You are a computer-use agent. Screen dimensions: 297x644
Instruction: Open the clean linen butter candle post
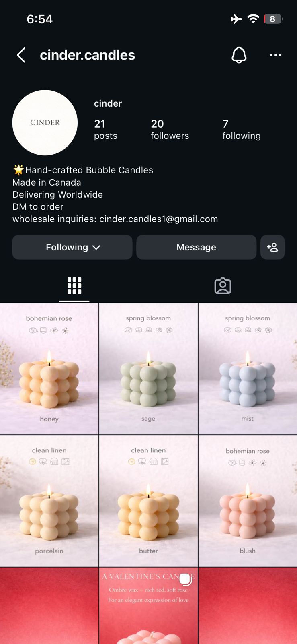(148, 501)
